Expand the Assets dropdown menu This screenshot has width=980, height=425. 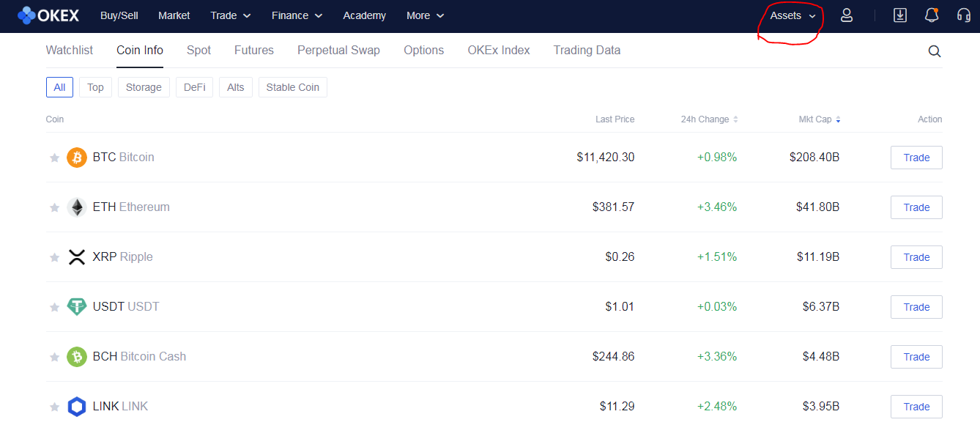[793, 15]
